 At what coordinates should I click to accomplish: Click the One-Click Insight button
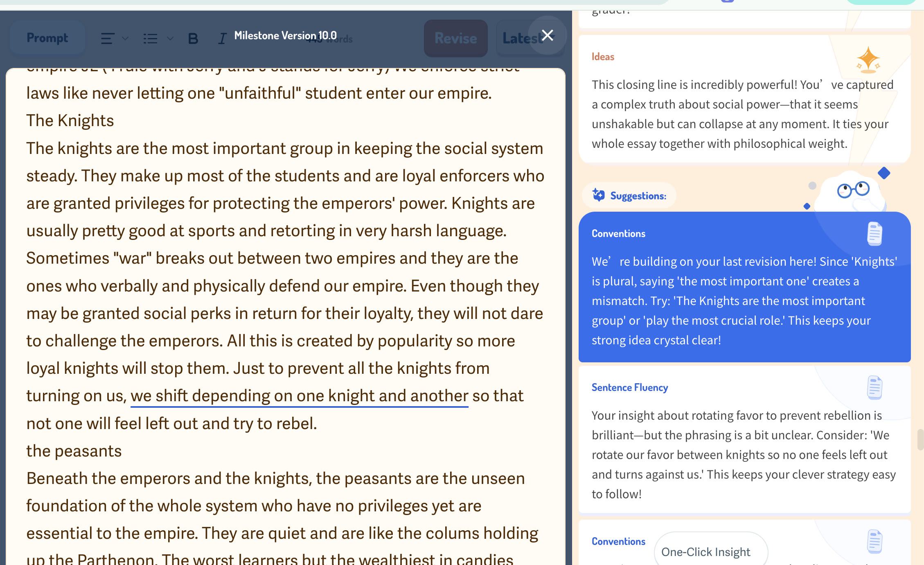tap(711, 551)
